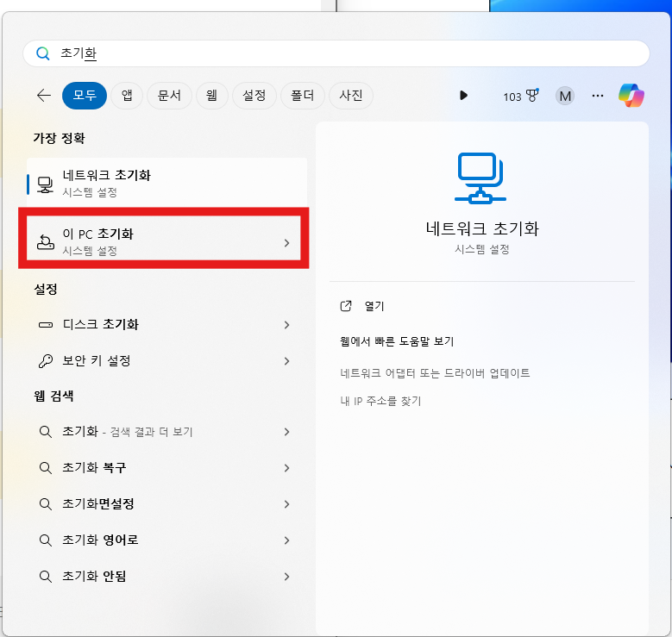Click the search icon beside 초기화 안됨
672x637 pixels.
click(x=46, y=576)
